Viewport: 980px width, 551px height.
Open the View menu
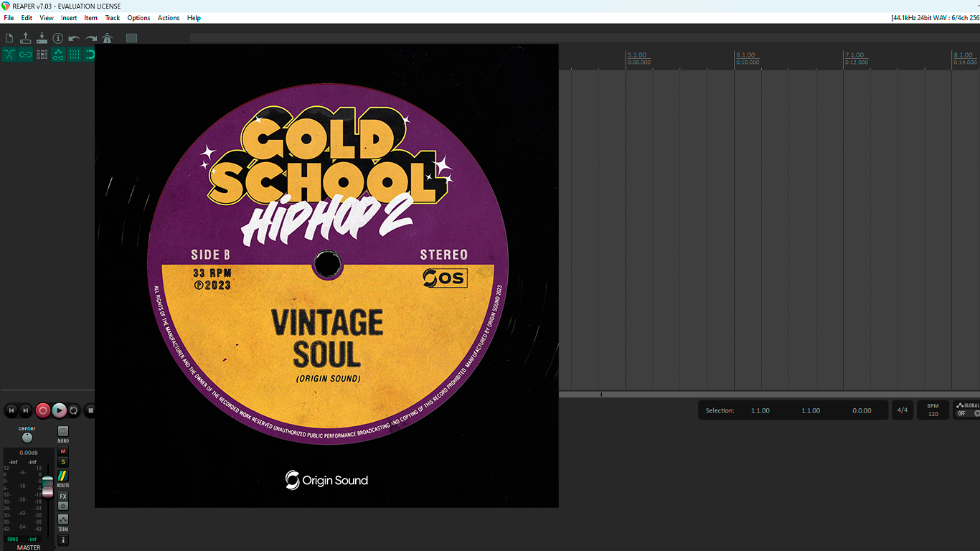coord(47,18)
